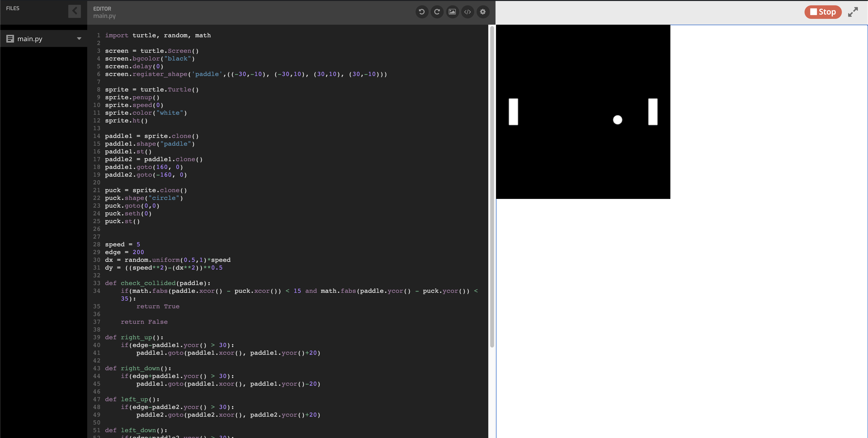Click the editor vertical scrollbar thumb

492,187
